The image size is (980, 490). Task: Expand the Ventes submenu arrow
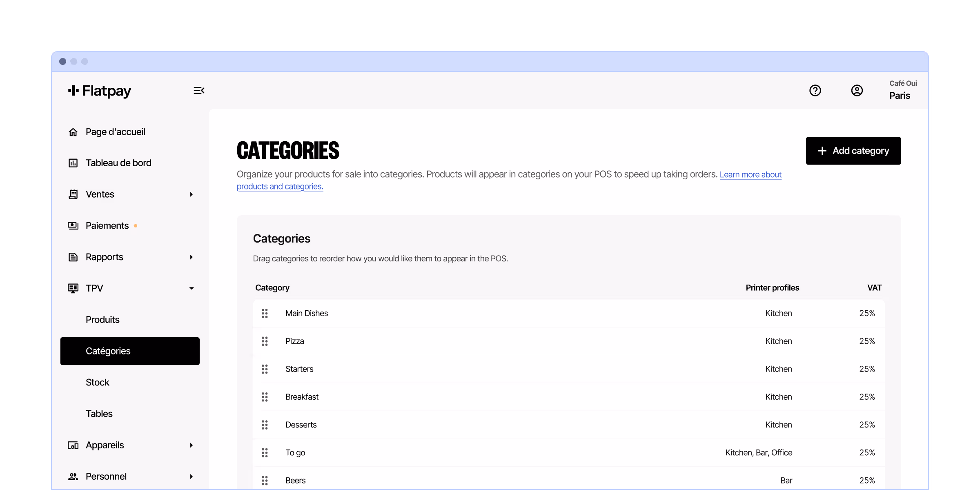191,194
